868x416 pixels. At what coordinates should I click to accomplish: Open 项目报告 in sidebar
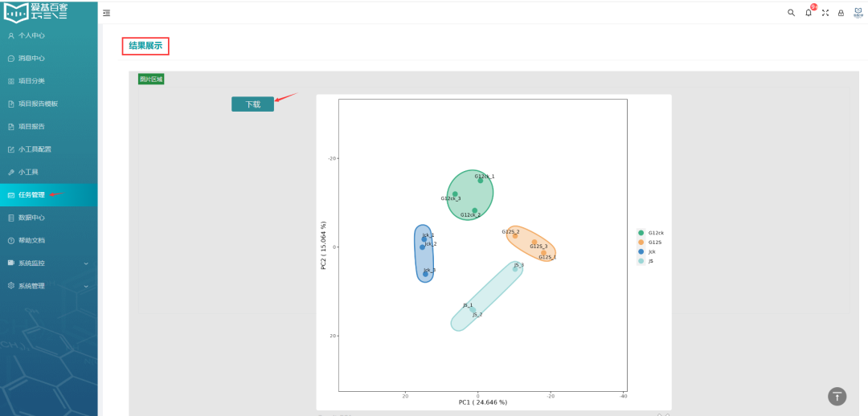tap(49, 127)
